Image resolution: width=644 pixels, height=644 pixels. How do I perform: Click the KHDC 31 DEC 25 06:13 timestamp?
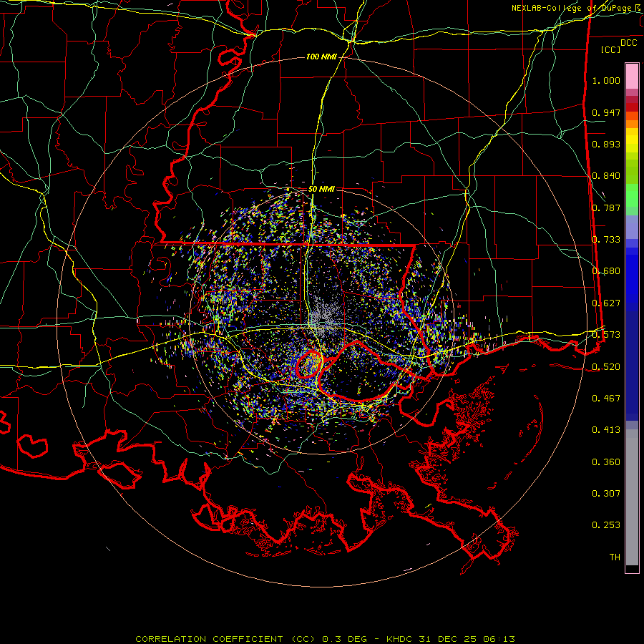point(451,639)
